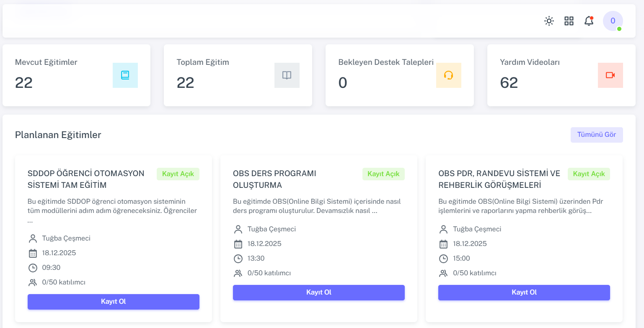
Task: Select the SDDOP ÖĞRENCİ OTOMASYON SİSTEMİ title
Action: coord(86,179)
